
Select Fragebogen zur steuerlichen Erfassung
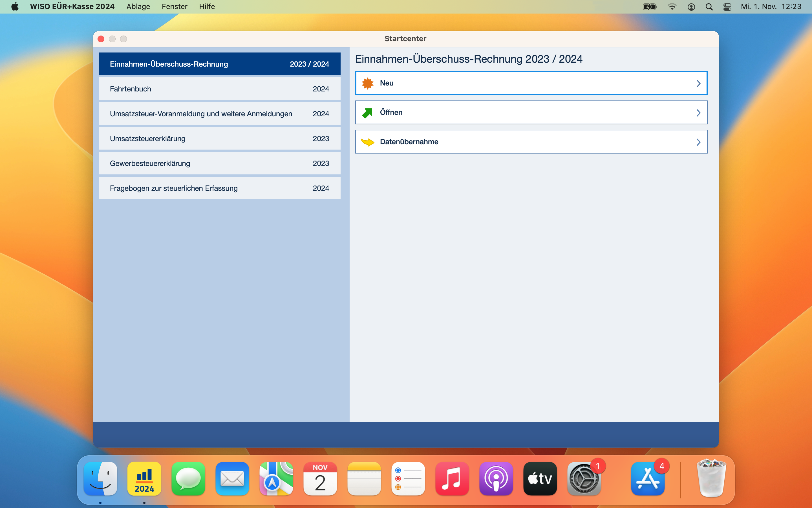(x=219, y=188)
